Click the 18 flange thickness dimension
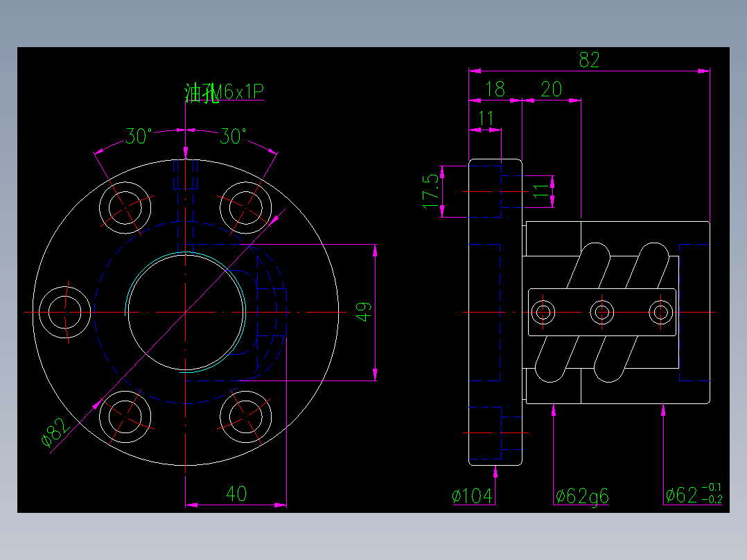Screen dimensions: 747x560 pos(495,89)
